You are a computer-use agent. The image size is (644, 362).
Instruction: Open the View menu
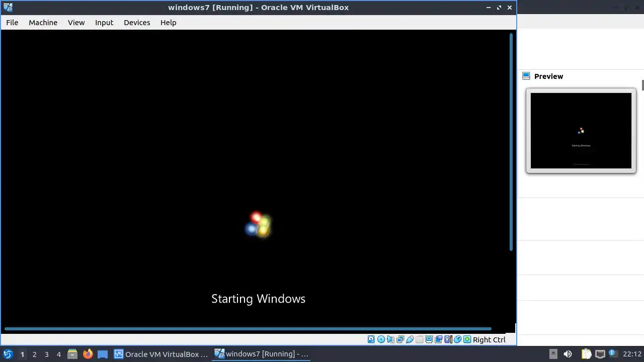click(x=76, y=23)
